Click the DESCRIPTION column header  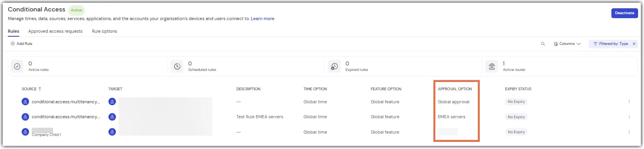[248, 89]
